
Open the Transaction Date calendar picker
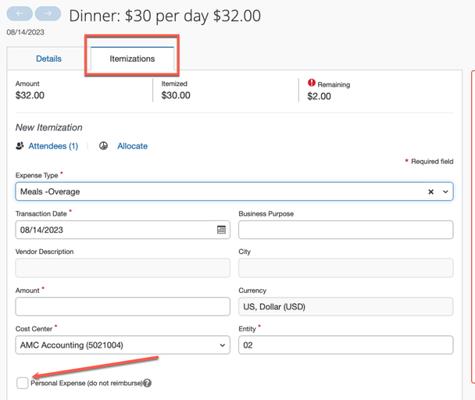coord(221,230)
